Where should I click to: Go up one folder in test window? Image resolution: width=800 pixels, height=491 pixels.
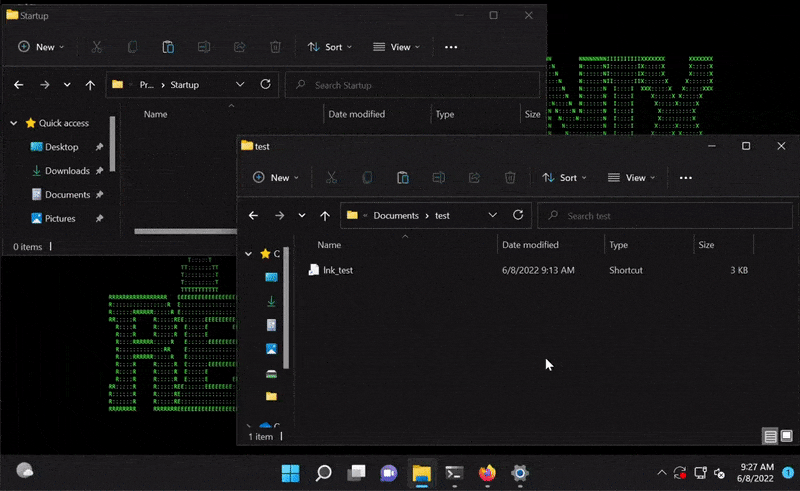coord(324,215)
